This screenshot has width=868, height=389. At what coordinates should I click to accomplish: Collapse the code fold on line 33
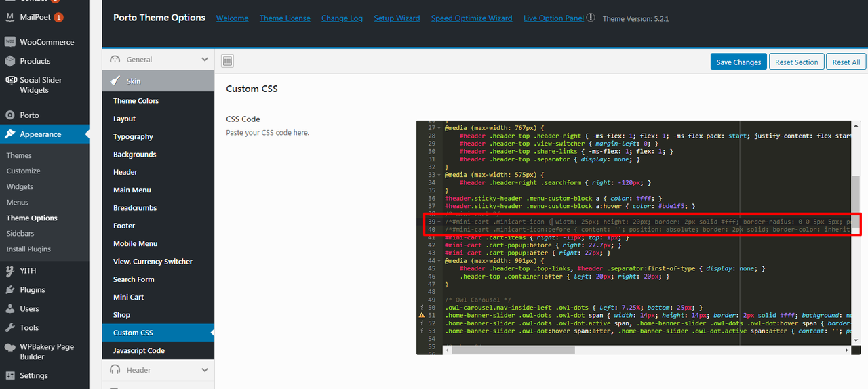point(440,174)
